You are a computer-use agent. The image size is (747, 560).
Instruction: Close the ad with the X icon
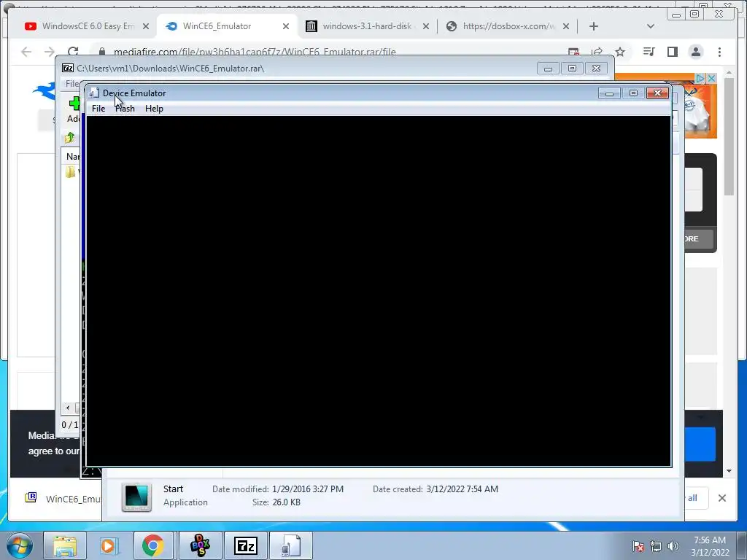(x=711, y=78)
